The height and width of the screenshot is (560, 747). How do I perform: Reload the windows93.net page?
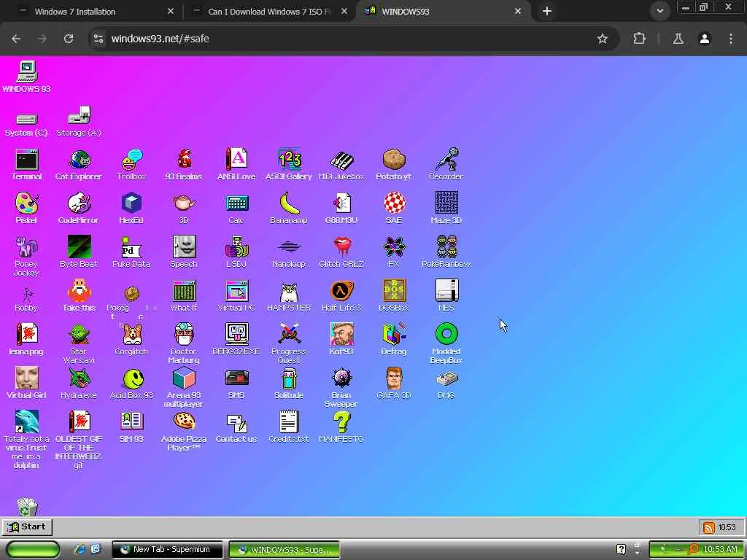click(x=69, y=39)
